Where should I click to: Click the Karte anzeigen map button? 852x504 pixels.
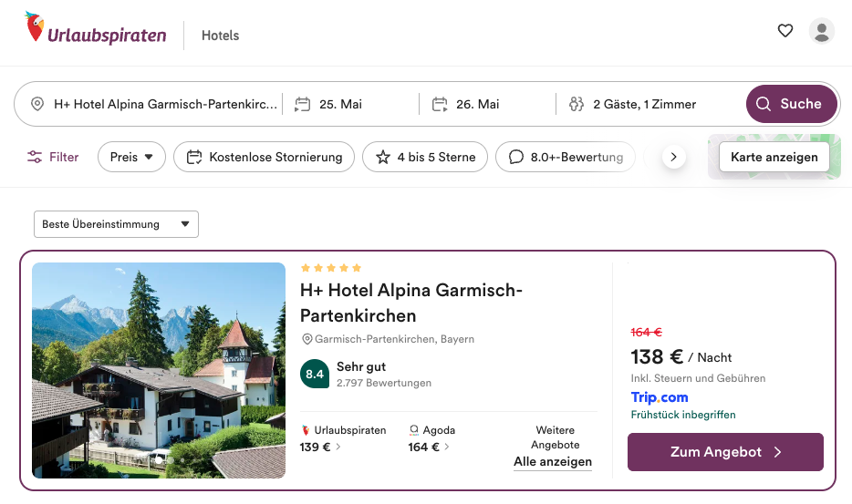coord(774,157)
